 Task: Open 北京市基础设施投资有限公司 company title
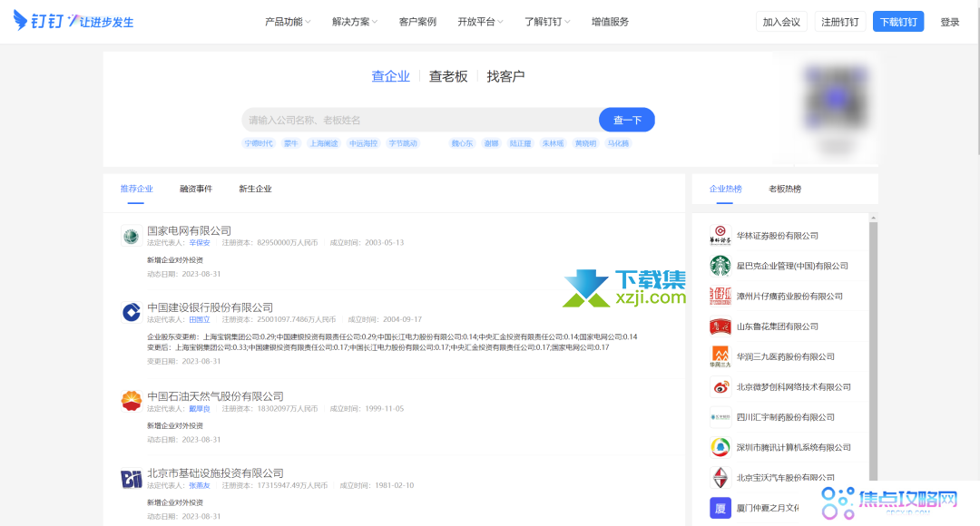[x=215, y=472]
